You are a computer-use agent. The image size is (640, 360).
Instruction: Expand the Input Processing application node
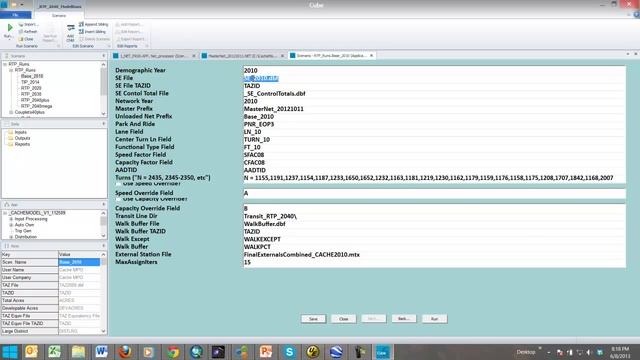pyautogui.click(x=11, y=219)
